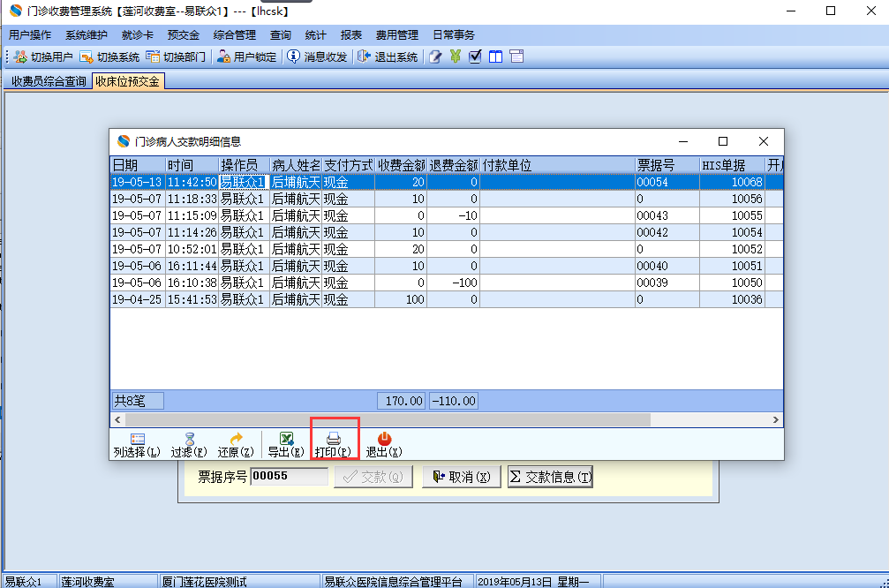Select the row with bill number 00040
This screenshot has height=588, width=889.
coord(447,266)
